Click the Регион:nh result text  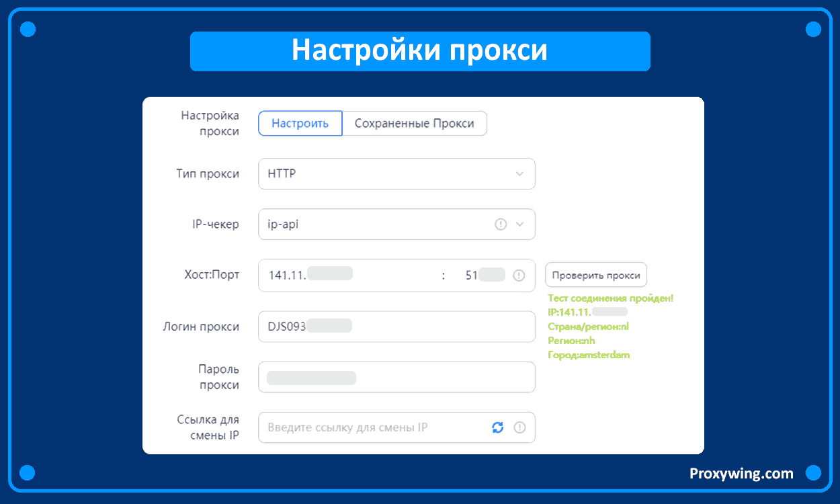571,341
